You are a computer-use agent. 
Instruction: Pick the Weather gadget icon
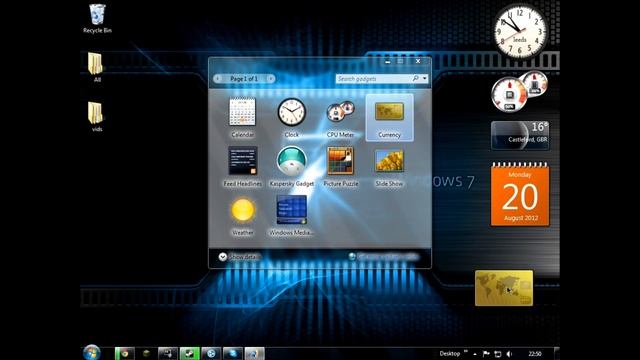point(242,210)
